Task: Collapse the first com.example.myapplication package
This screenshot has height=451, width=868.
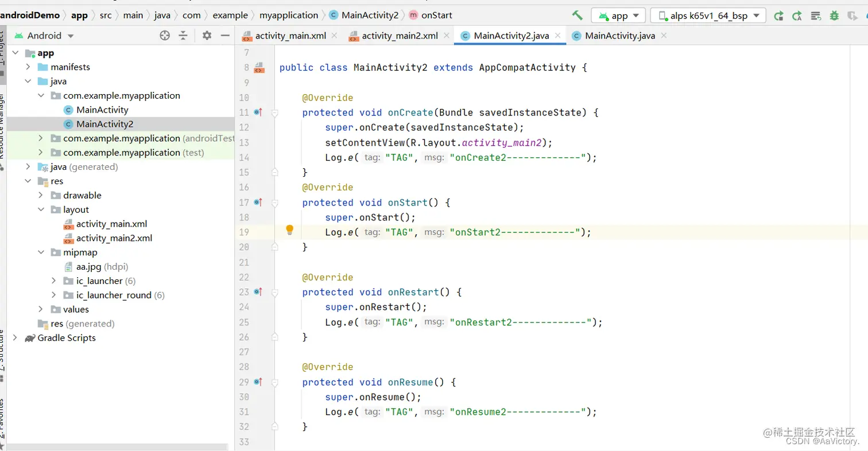Action: 41,96
